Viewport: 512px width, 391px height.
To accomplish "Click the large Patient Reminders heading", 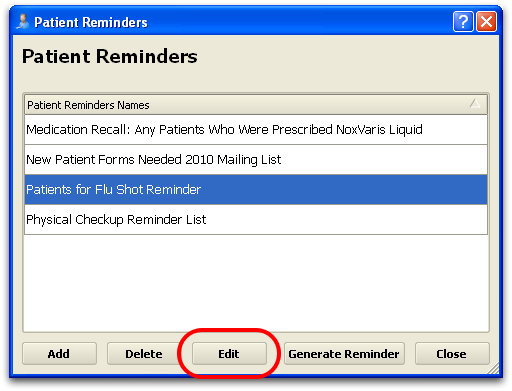I will 110,56.
